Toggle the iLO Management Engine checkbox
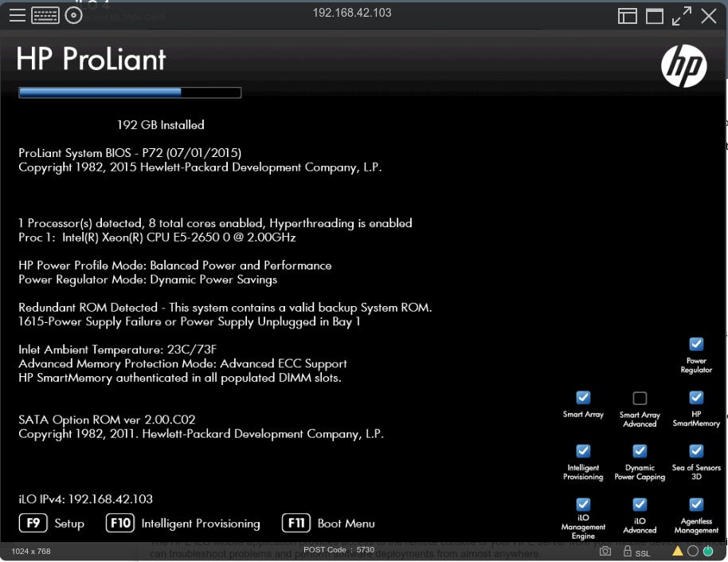 583,505
